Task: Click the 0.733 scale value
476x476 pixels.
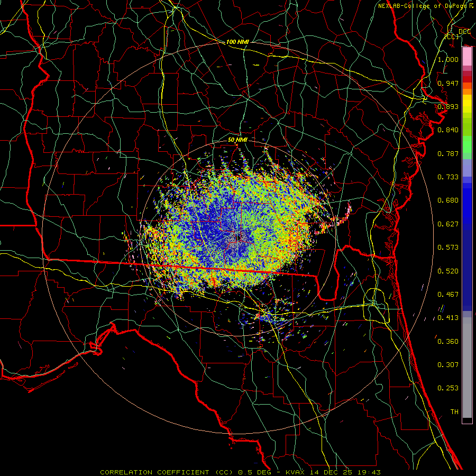Action: [448, 177]
